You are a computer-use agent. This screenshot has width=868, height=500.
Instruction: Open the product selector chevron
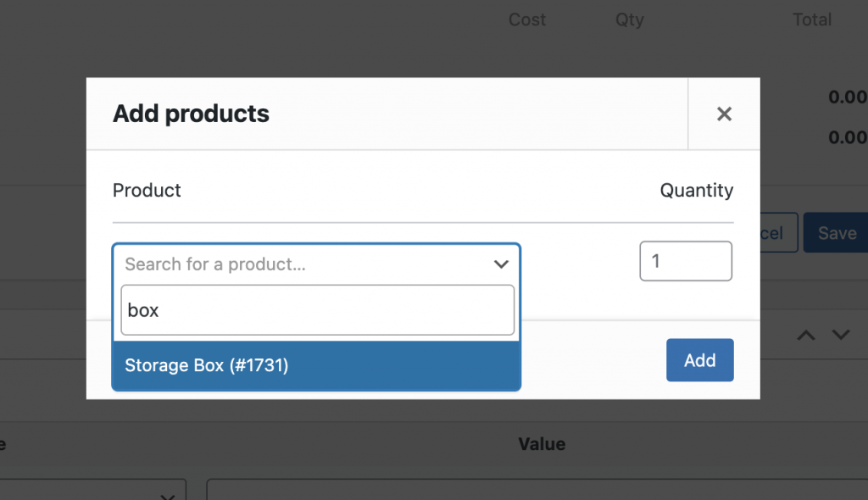(501, 264)
